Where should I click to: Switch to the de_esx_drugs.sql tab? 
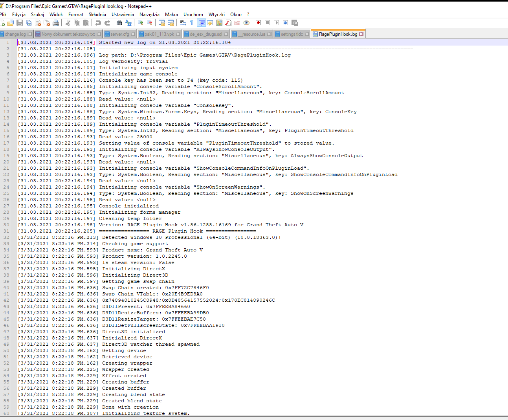point(206,34)
